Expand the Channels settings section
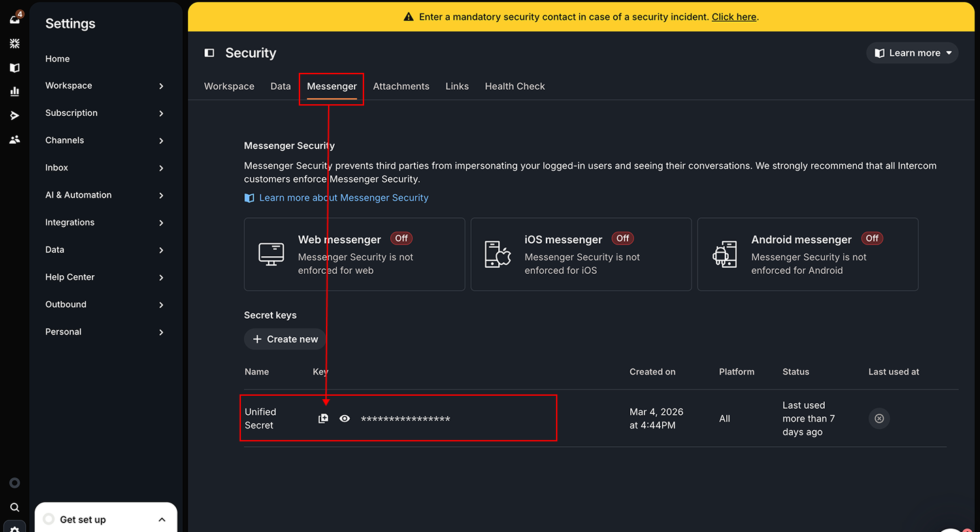980x532 pixels. click(x=105, y=140)
